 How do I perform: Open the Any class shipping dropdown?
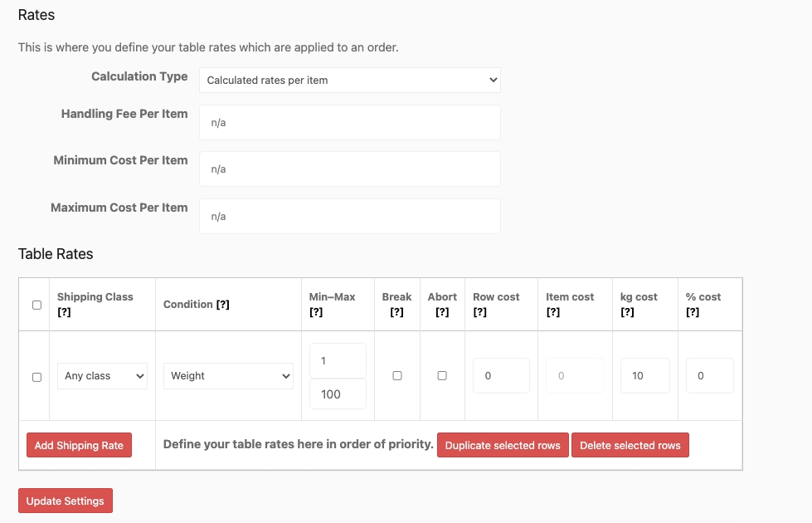102,376
